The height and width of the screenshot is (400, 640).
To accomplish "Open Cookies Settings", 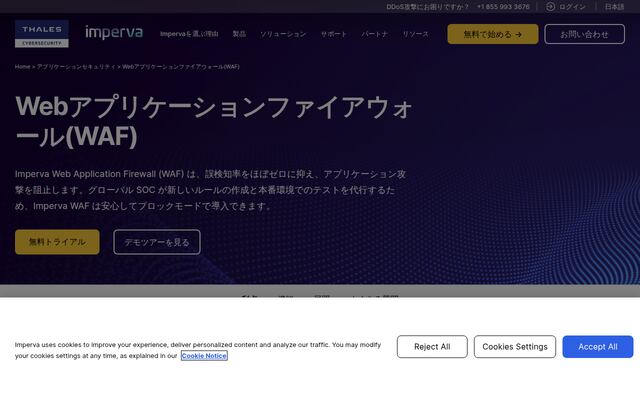I will (515, 347).
